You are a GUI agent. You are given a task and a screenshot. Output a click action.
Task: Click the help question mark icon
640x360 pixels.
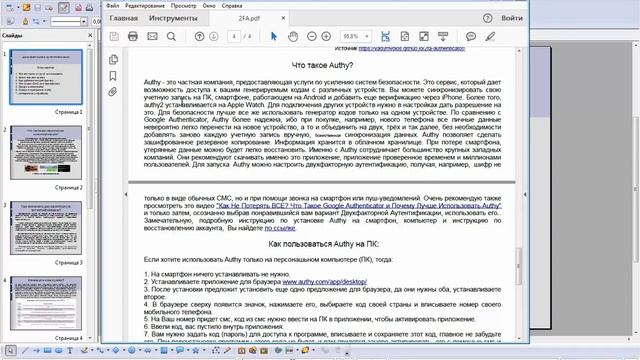tap(487, 18)
